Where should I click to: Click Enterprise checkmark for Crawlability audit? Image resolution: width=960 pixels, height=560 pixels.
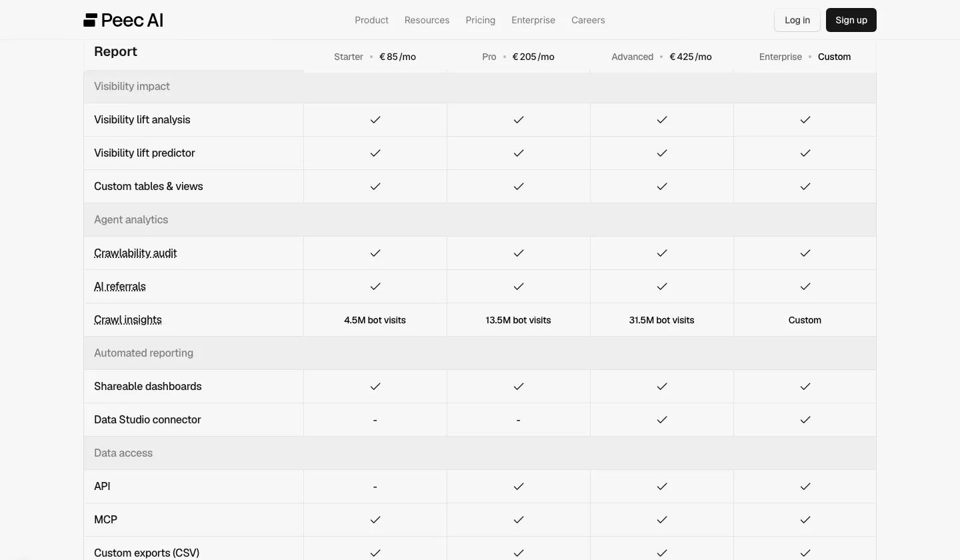point(805,253)
